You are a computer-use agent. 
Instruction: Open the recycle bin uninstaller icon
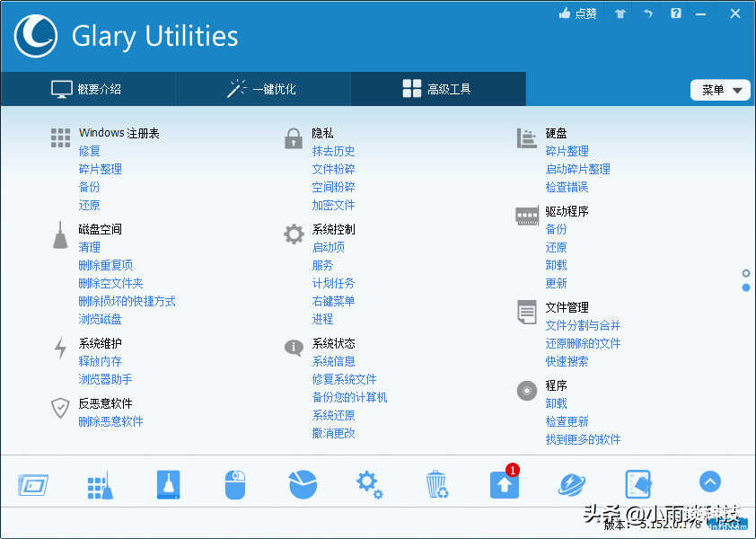436,484
